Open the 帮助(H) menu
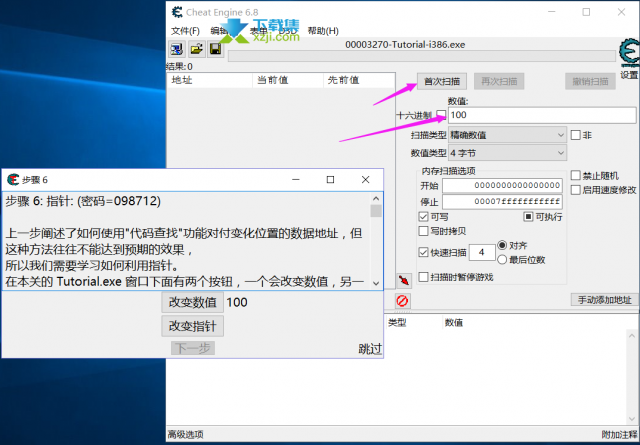This screenshot has width=640, height=445. (323, 31)
